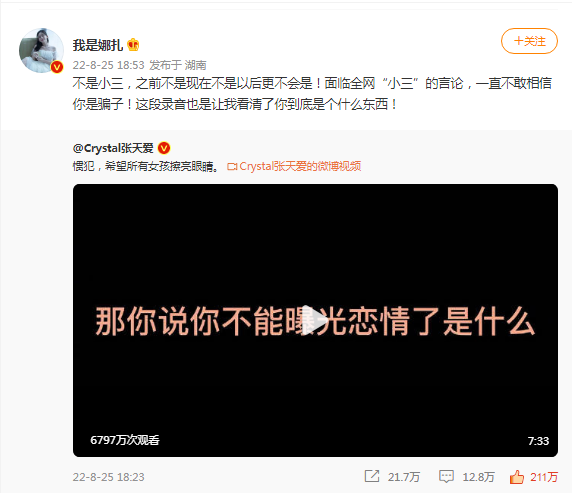This screenshot has height=493, width=572.
Task: Click the 我是娜扎 username
Action: pyautogui.click(x=97, y=45)
